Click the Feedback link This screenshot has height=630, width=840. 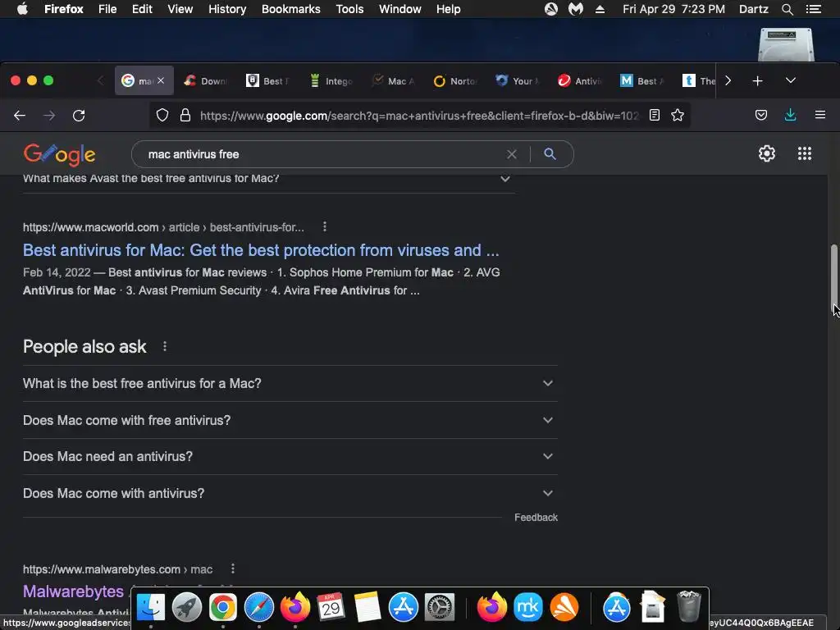pyautogui.click(x=536, y=518)
